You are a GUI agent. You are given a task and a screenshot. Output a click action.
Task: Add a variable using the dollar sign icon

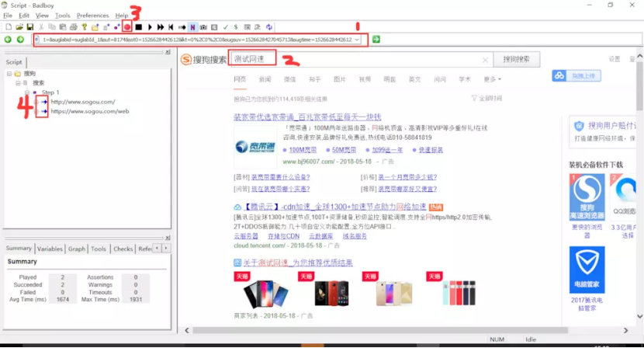pyautogui.click(x=236, y=27)
